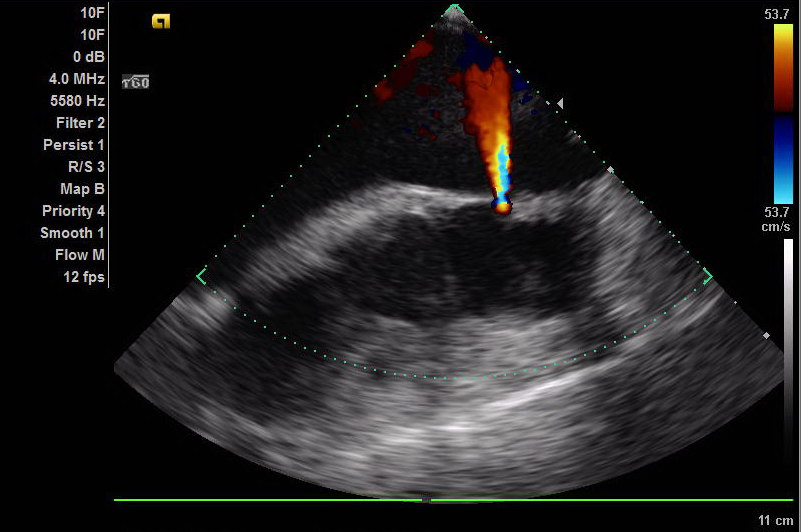The width and height of the screenshot is (801, 532).
Task: Click the T60 rotation angle indicator
Action: click(x=135, y=82)
